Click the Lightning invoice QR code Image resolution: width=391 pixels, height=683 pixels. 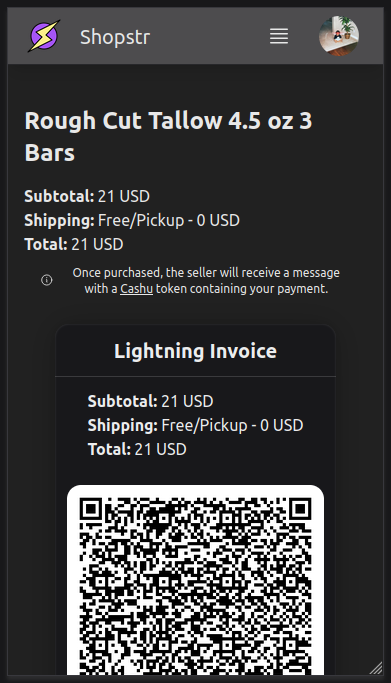tap(196, 584)
